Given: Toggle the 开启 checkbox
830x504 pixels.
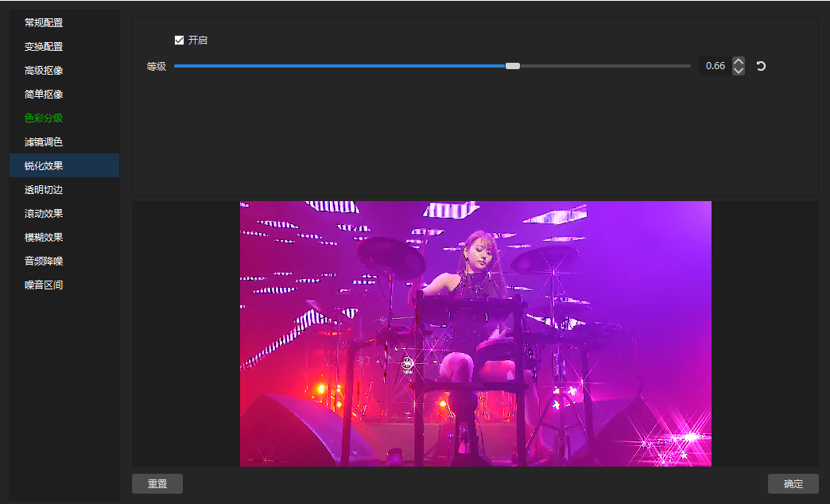Looking at the screenshot, I should [x=179, y=41].
